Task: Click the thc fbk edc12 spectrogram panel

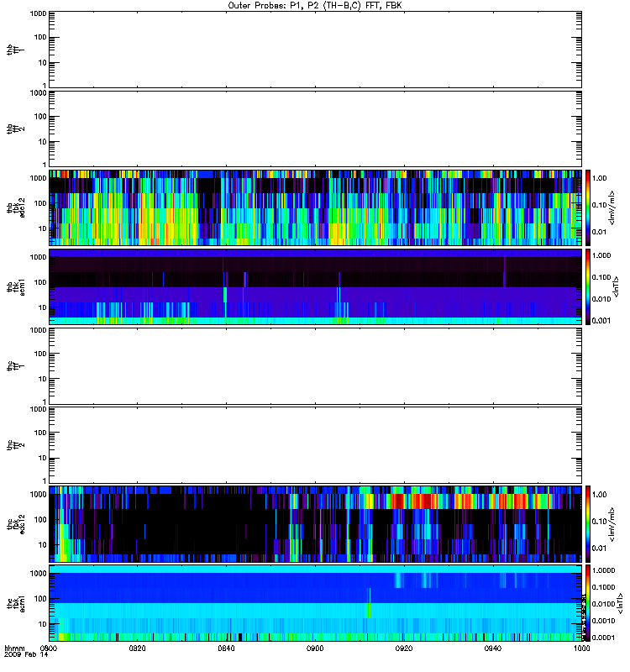Action: pos(316,523)
